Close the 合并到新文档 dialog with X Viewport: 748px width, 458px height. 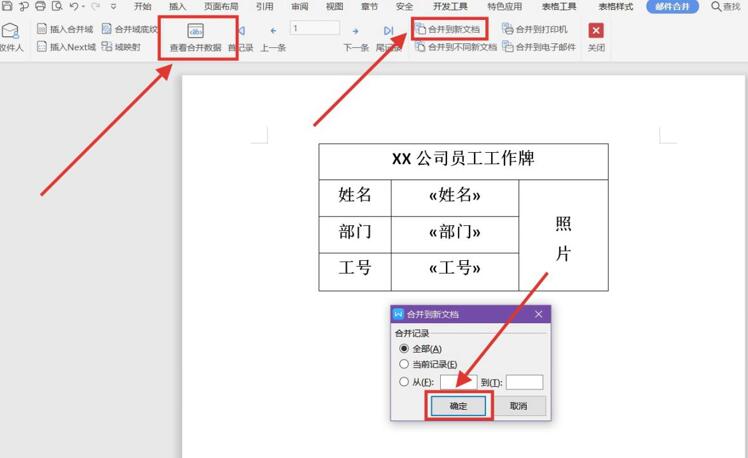tap(539, 314)
